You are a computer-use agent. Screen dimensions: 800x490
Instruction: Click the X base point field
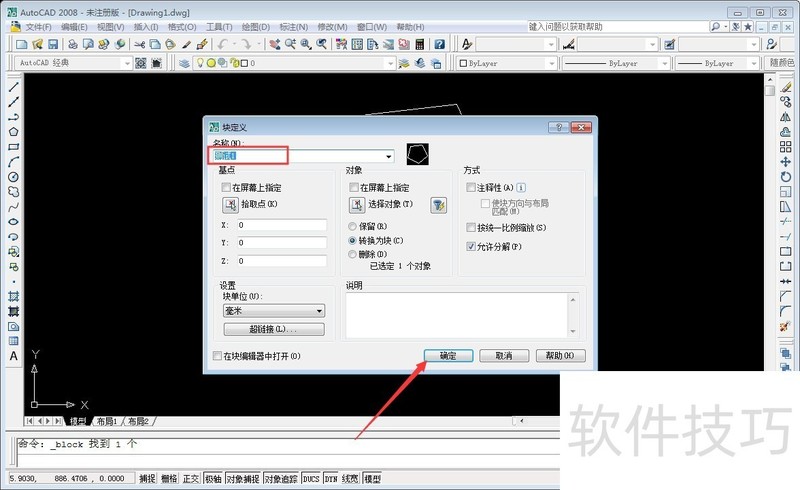coord(282,225)
